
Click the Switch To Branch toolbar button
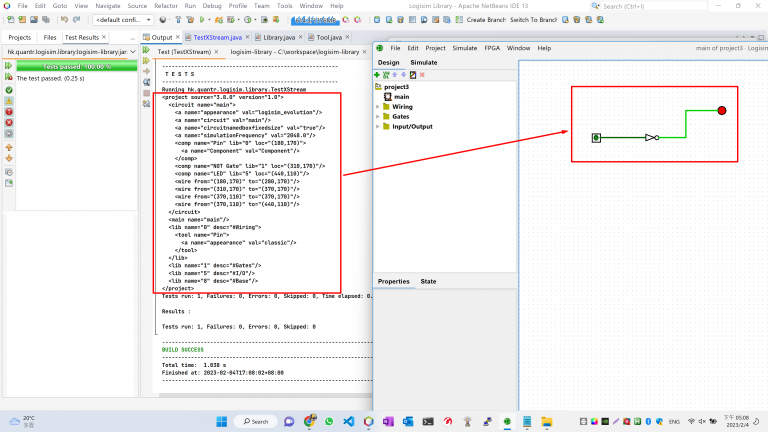(x=533, y=20)
